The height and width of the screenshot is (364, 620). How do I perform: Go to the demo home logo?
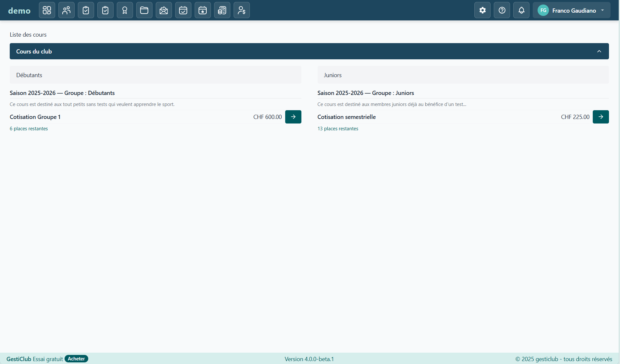pos(19,10)
